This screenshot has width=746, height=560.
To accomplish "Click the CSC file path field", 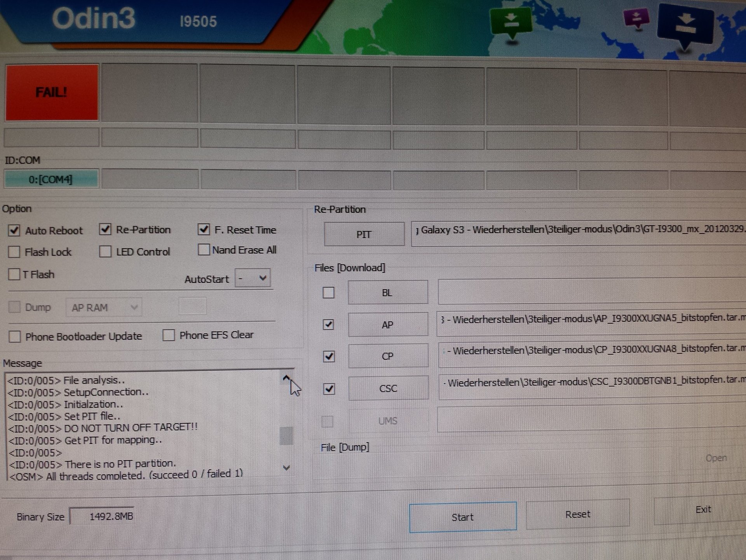I will (592, 386).
